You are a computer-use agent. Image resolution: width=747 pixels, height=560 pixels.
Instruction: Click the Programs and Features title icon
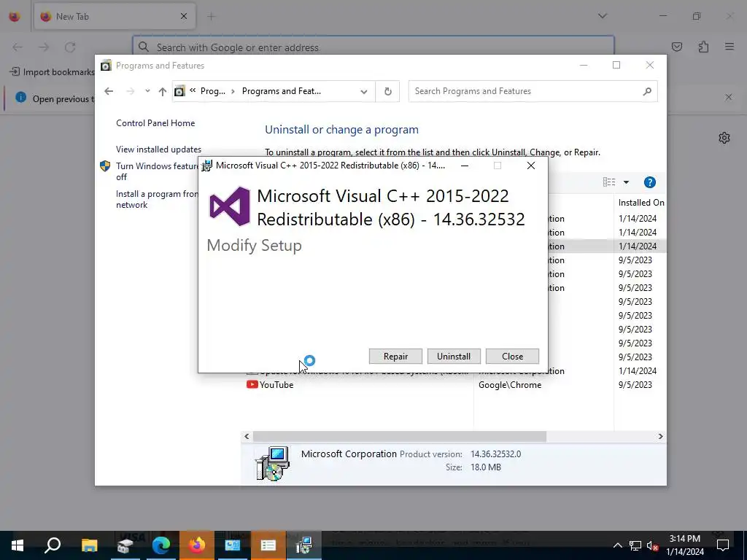pos(106,65)
